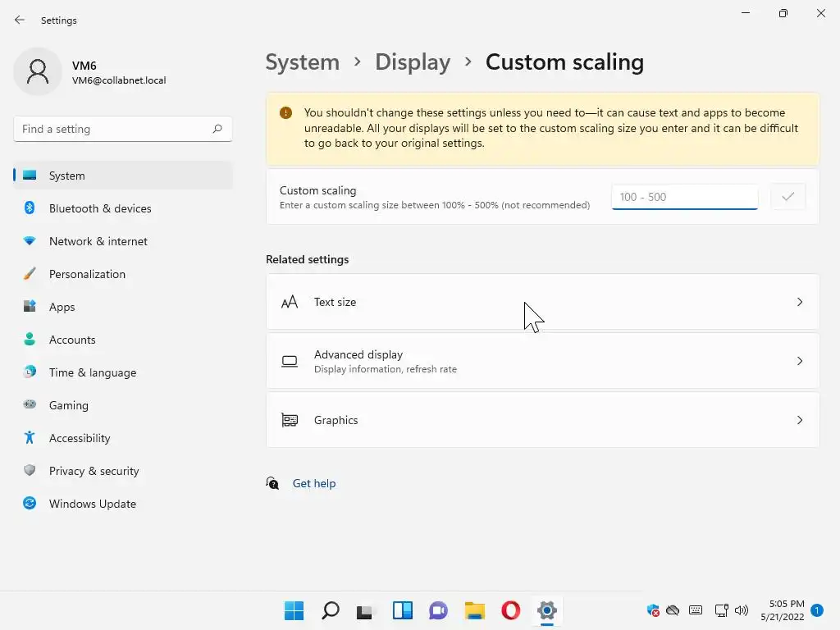Open the Accessibility settings icon
Screen dimensions: 840x630
30,438
